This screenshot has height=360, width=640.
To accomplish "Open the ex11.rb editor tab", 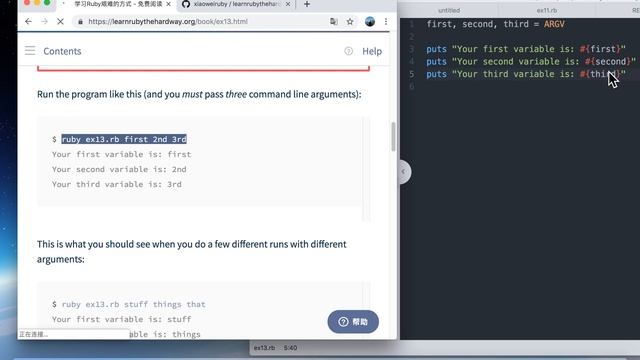I will click(x=546, y=10).
